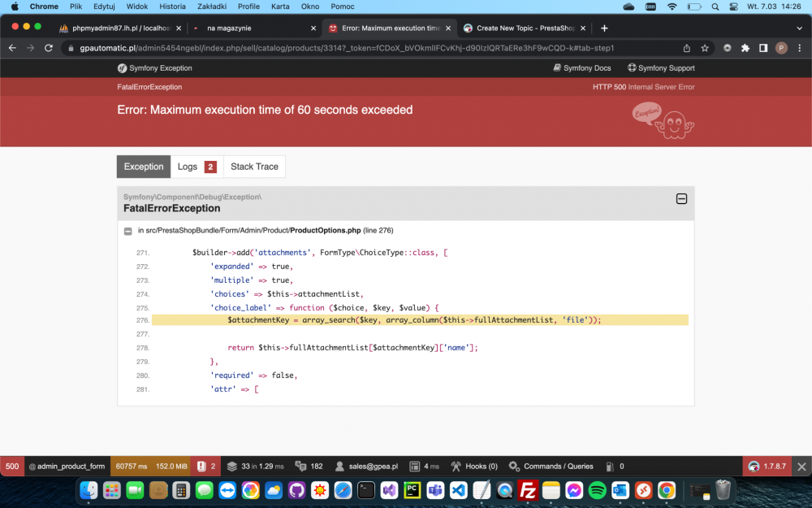
Task: Open the Pomoc menu
Action: [x=343, y=7]
